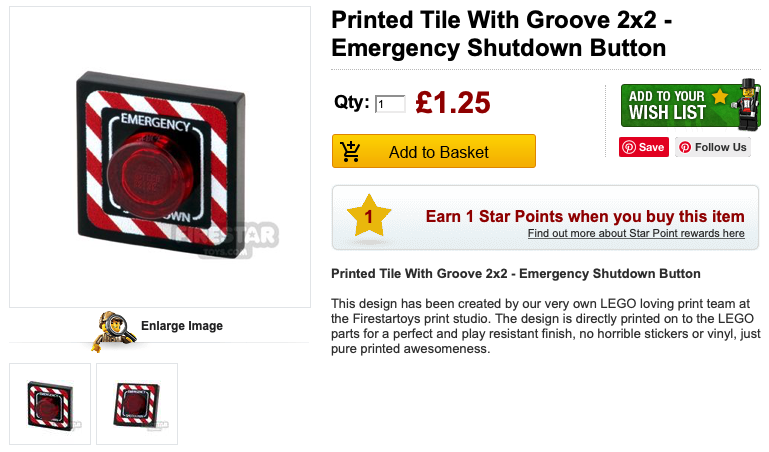
Task: Select the second product thumbnail
Action: pyautogui.click(x=137, y=404)
